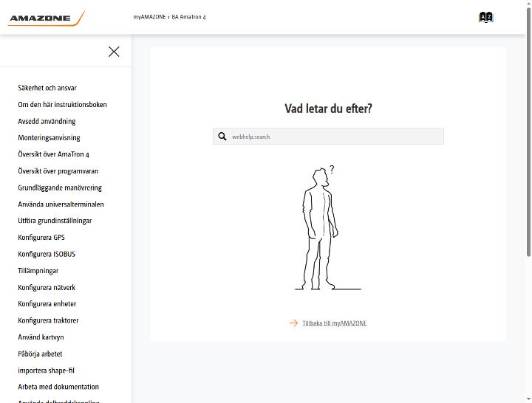Image resolution: width=532 pixels, height=403 pixels.
Task: Open importera shape-fil chapter
Action: tap(46, 370)
